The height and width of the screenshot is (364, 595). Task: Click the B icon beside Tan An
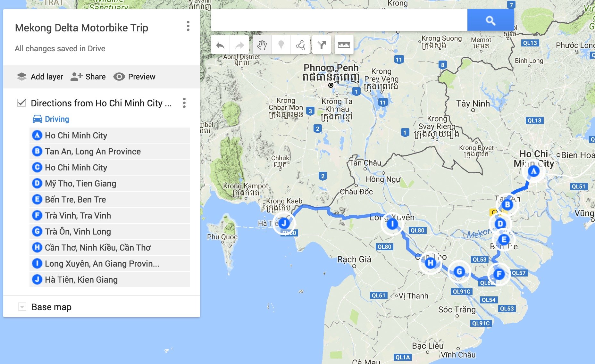tap(37, 151)
